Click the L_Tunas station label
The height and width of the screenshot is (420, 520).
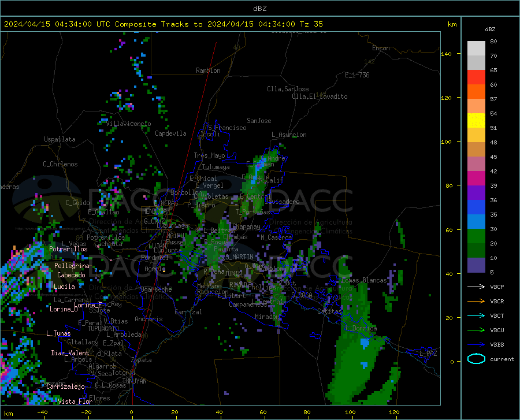coord(58,333)
